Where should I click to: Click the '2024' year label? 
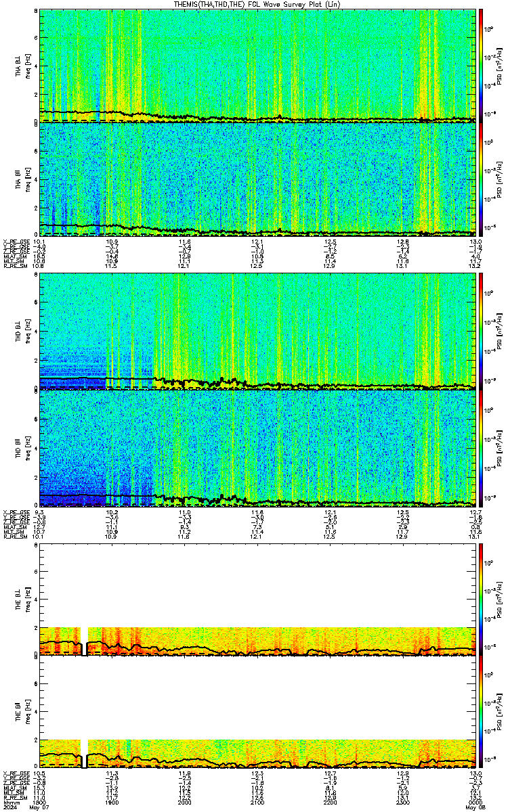(x=10, y=808)
